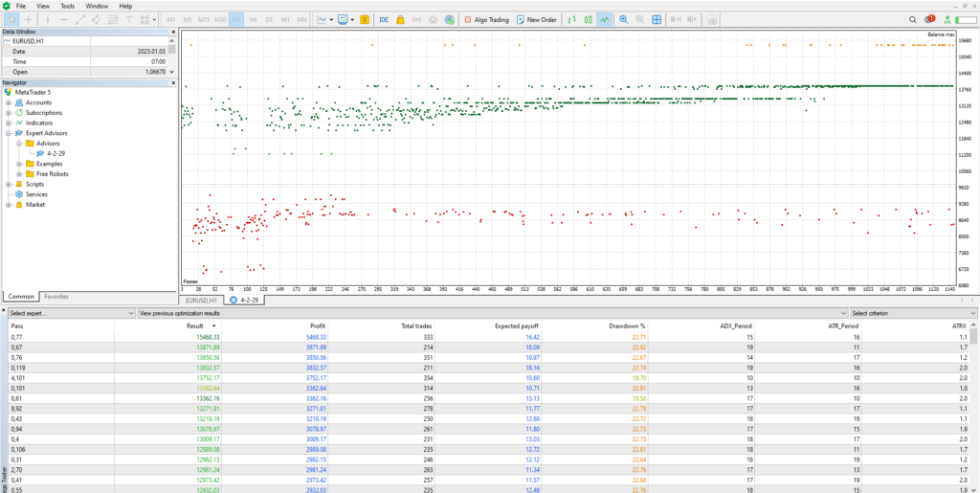
Task: Open the Tools menu
Action: tap(67, 6)
